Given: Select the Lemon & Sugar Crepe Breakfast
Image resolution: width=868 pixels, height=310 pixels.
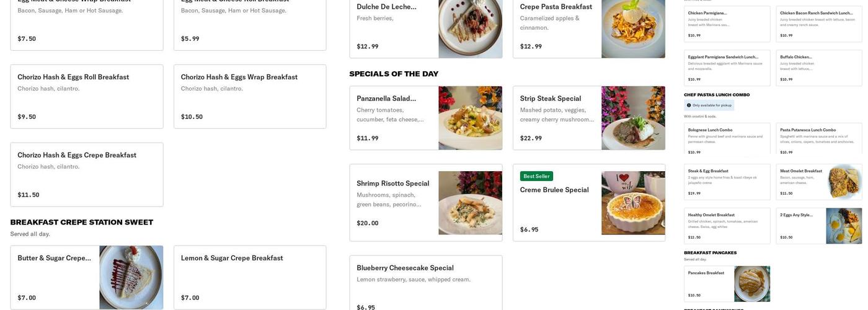Looking at the screenshot, I should click(x=250, y=277).
